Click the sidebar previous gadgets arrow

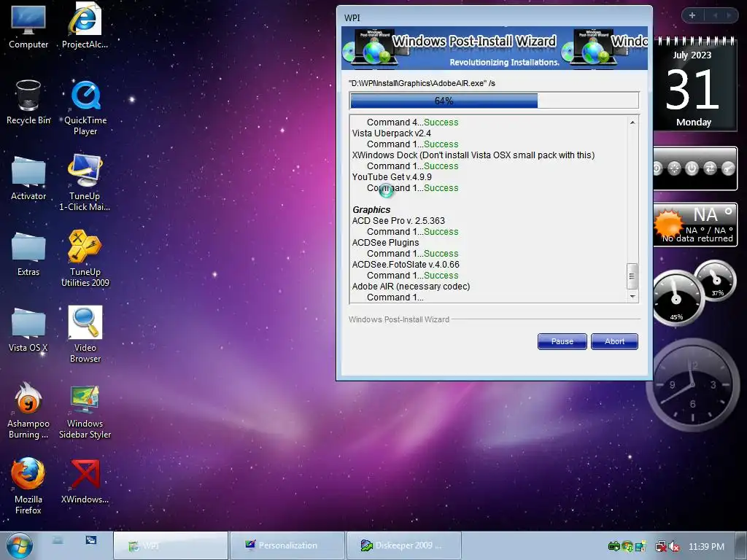point(715,15)
